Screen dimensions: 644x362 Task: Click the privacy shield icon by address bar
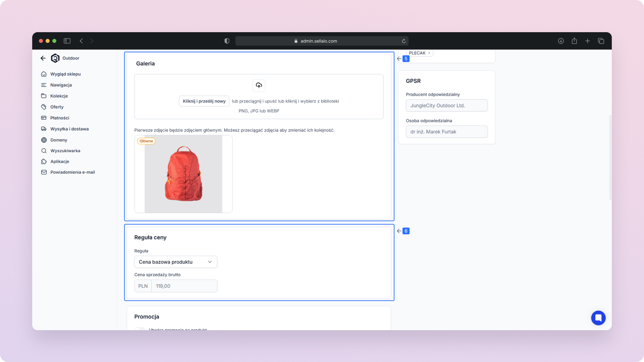tap(227, 41)
